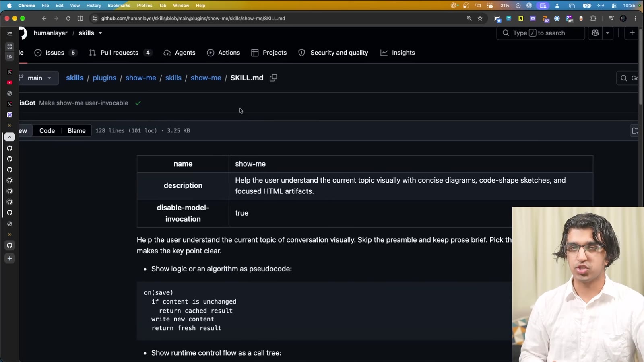Image resolution: width=644 pixels, height=362 pixels.
Task: Toggle the symbols pane icon beside file header
Action: 635,131
